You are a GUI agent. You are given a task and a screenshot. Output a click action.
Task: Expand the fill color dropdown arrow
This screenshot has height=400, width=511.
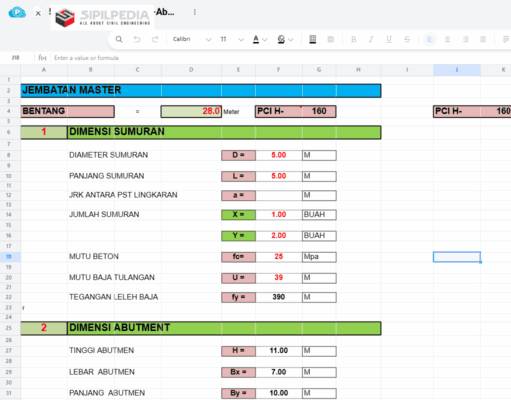coord(291,40)
